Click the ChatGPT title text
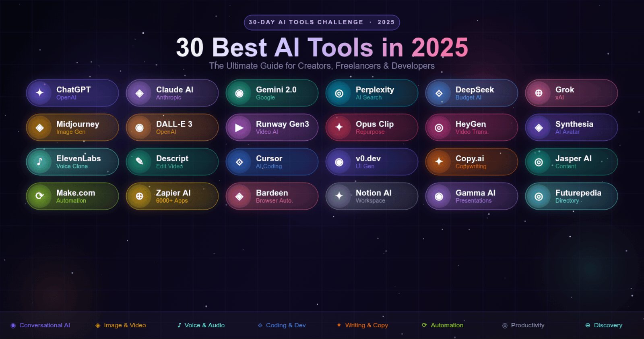The height and width of the screenshot is (339, 644). click(x=73, y=89)
